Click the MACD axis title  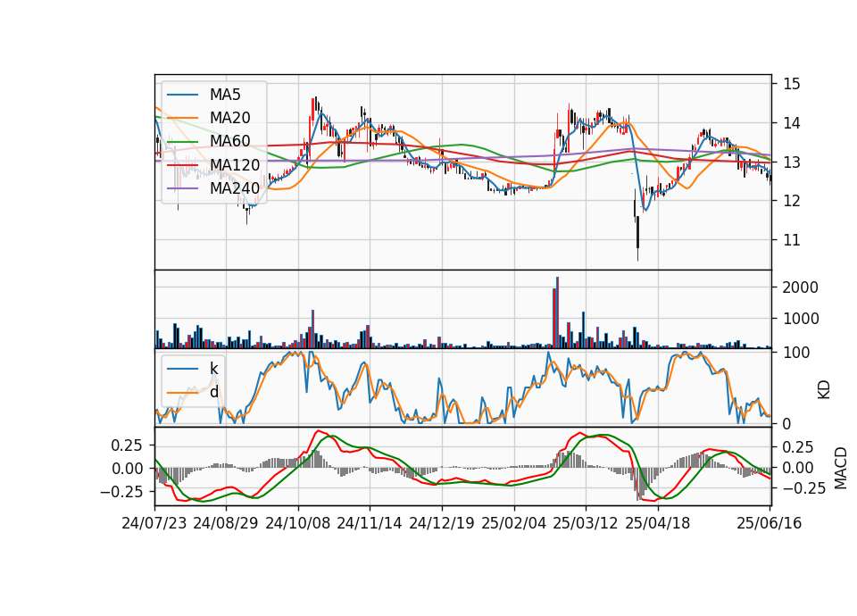coord(841,469)
